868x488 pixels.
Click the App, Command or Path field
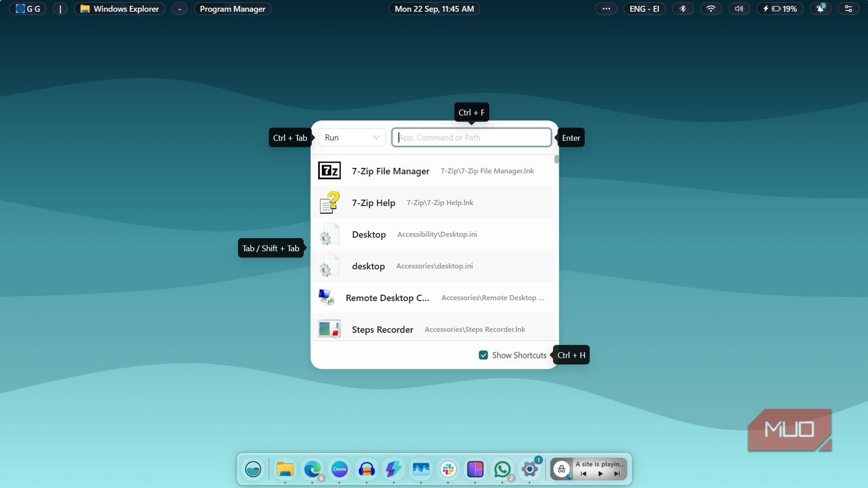tap(472, 137)
